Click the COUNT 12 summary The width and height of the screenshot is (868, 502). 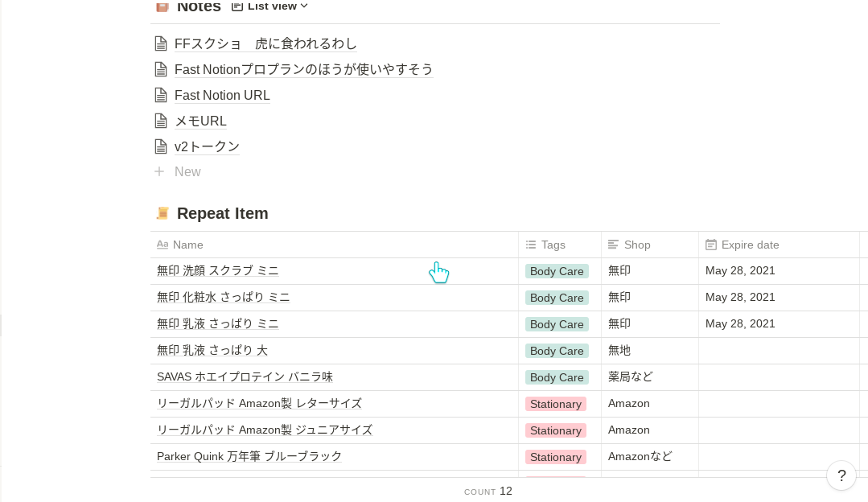pos(488,492)
